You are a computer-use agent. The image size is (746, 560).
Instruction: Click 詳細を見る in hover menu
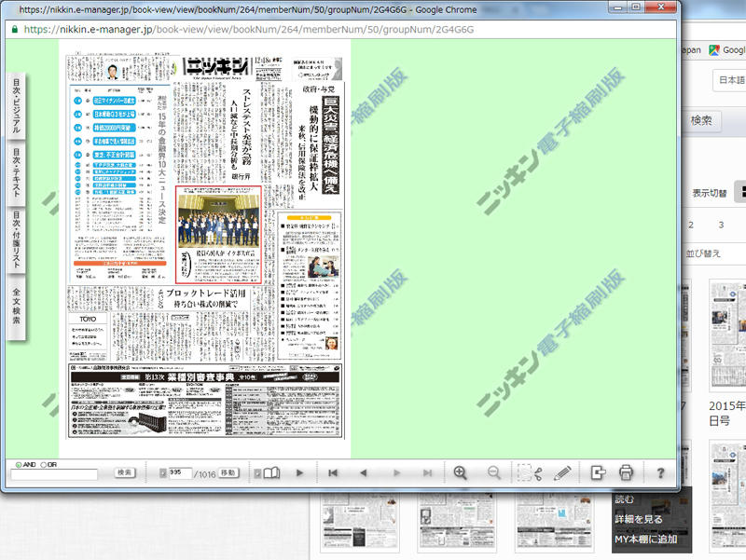tap(639, 519)
